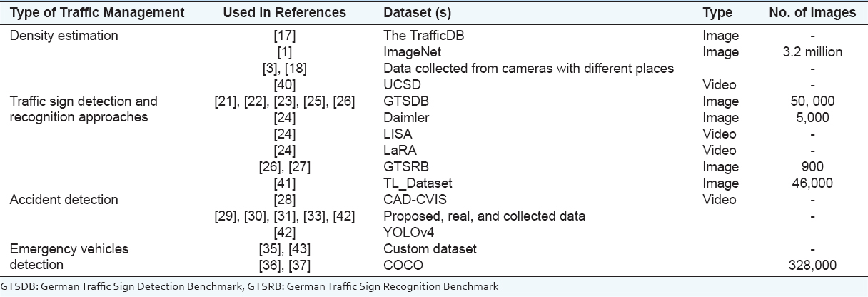The height and width of the screenshot is (297, 868).
Task: Click the 'No. of Images' column header
Action: tap(812, 13)
